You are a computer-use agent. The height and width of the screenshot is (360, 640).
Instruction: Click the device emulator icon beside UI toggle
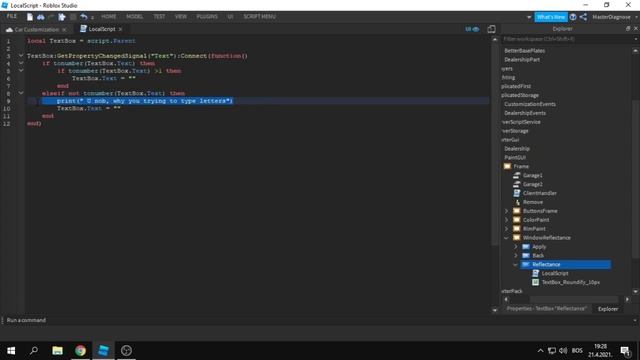491,29
